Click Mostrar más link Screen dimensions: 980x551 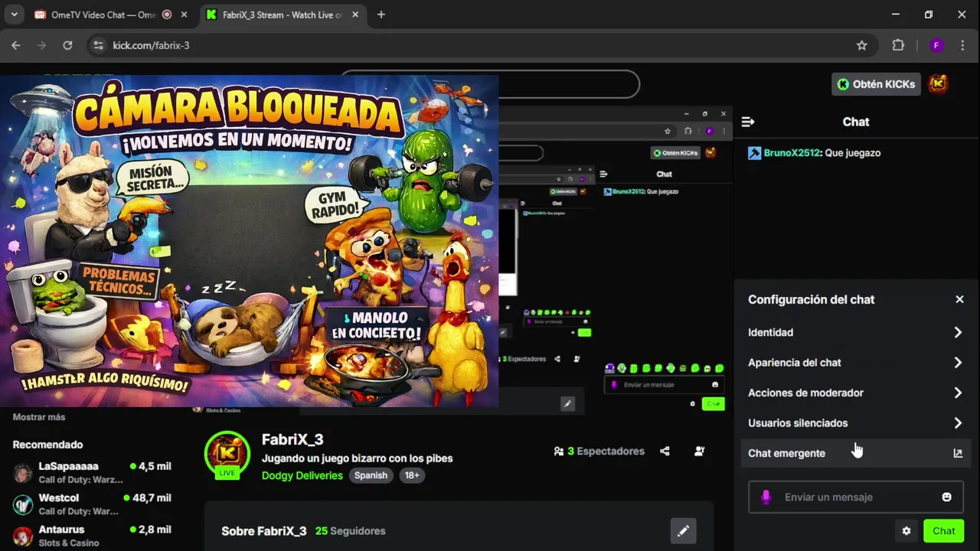[x=39, y=417]
